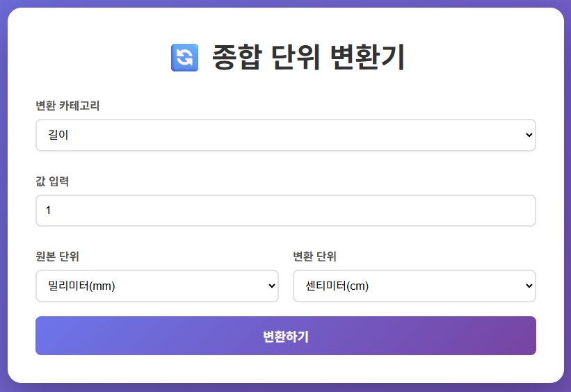
Task: Open the 원본 단위 dropdown
Action: click(156, 286)
